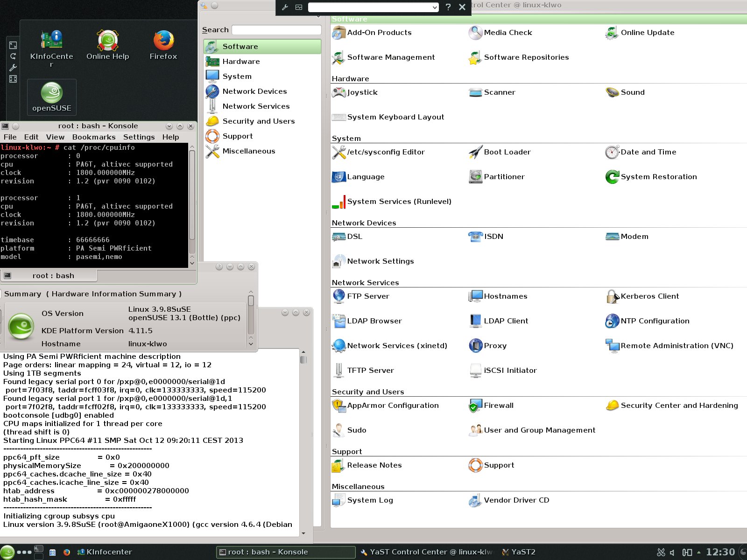The height and width of the screenshot is (560, 747).
Task: Open Remote Administration (VNC)
Action: pyautogui.click(x=669, y=346)
